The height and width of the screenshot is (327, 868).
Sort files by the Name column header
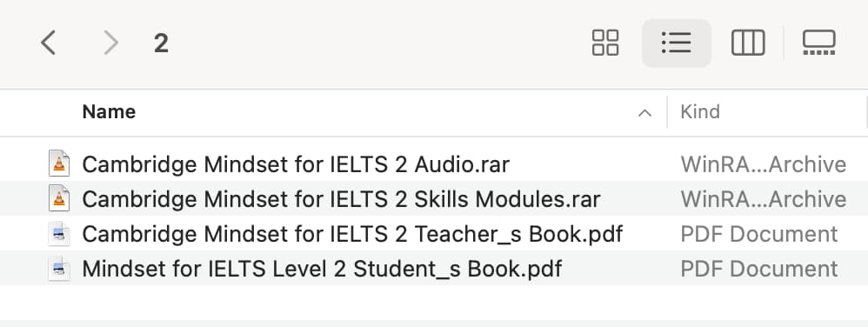[109, 112]
